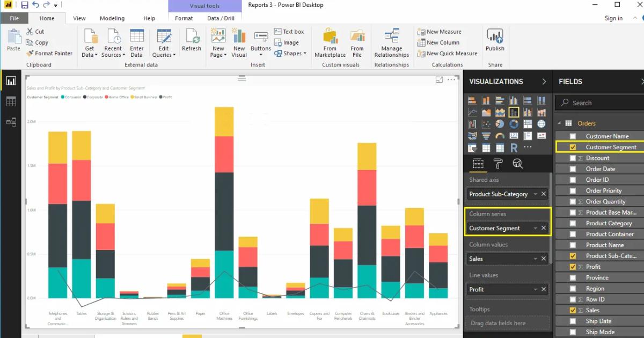Select the R script visual icon

pyautogui.click(x=514, y=147)
